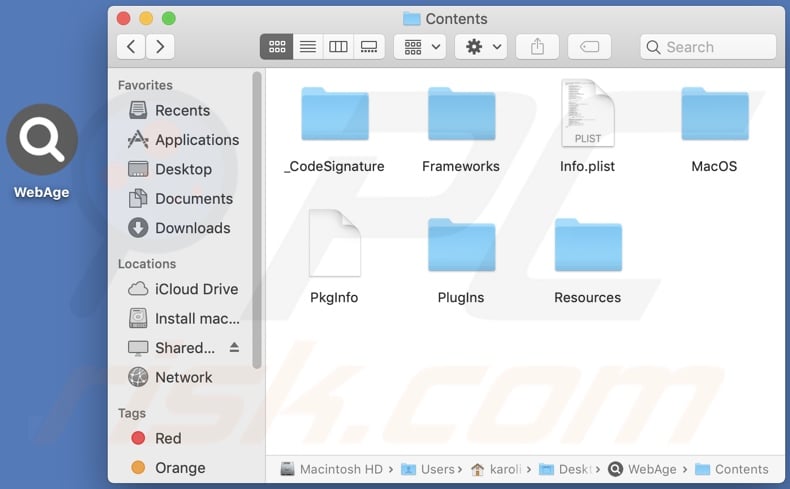Viewport: 790px width, 489px height.
Task: Click WebAge in the path bar
Action: [642, 469]
